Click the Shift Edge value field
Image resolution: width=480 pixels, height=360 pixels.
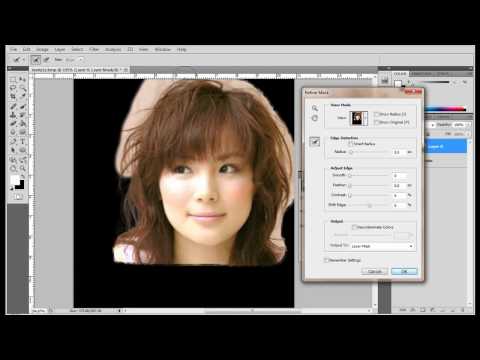coord(399,205)
